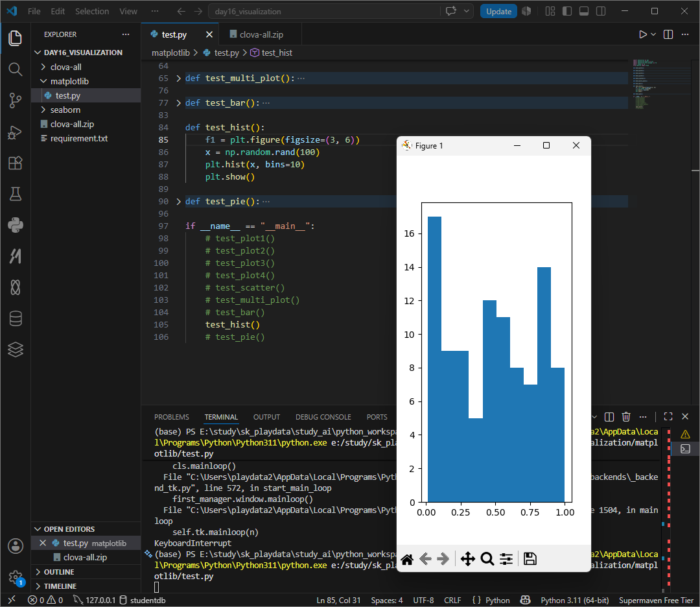Switch to OUTPUT panel tab

pos(266,417)
